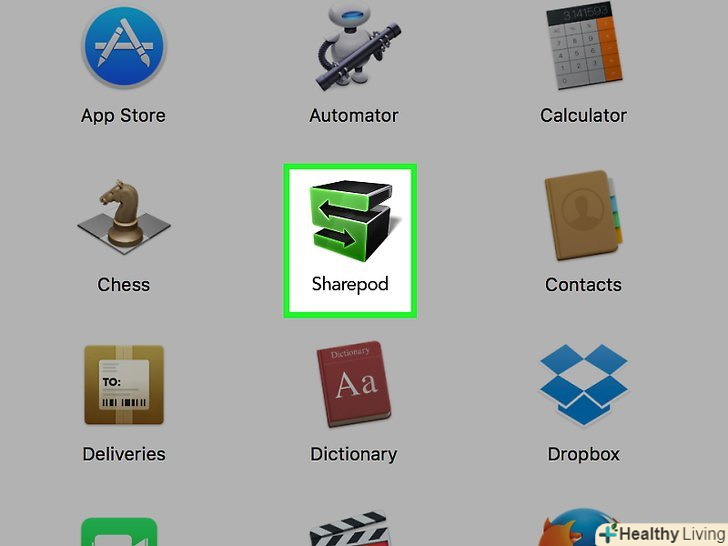Select the Sharepod text label

pos(350,284)
